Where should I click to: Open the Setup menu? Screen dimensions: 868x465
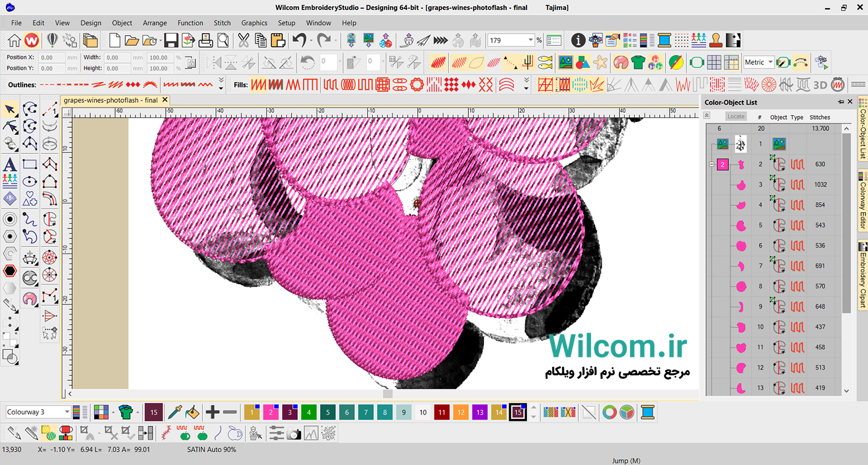click(286, 23)
